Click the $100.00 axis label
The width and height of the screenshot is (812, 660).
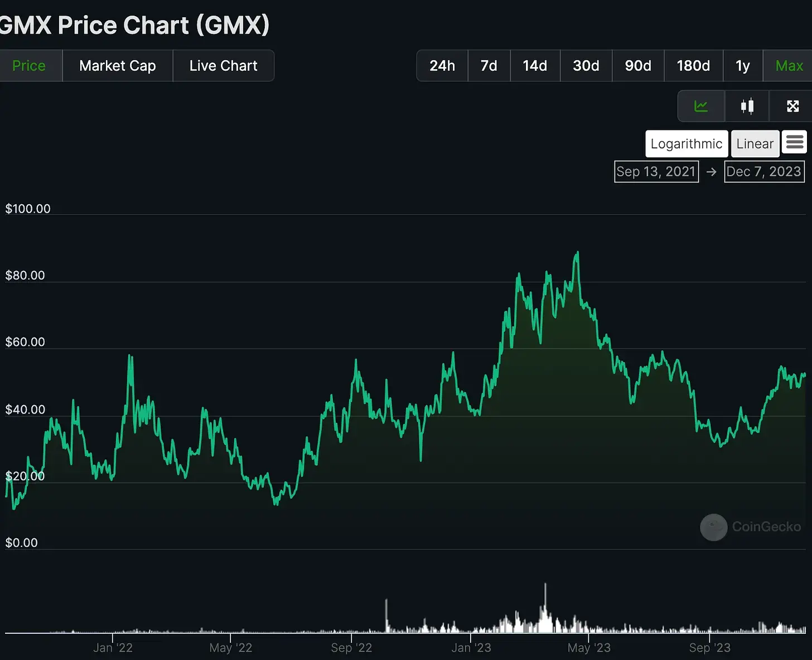28,209
